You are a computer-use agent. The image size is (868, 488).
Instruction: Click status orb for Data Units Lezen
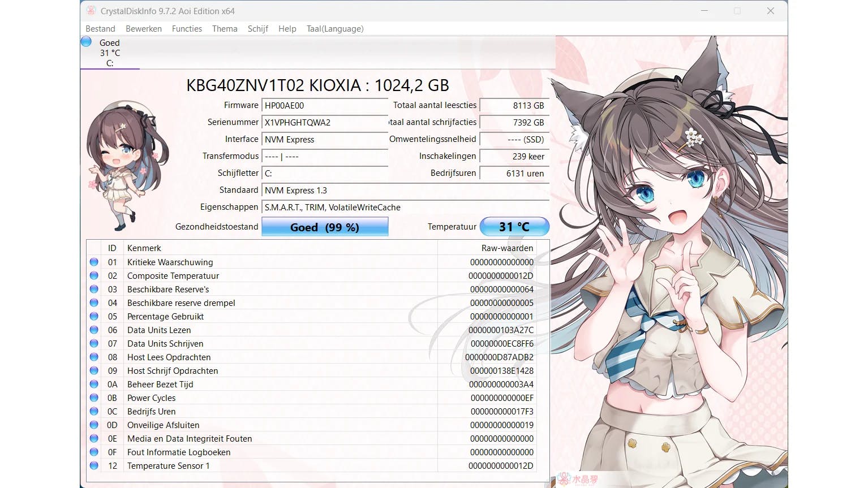(x=94, y=330)
